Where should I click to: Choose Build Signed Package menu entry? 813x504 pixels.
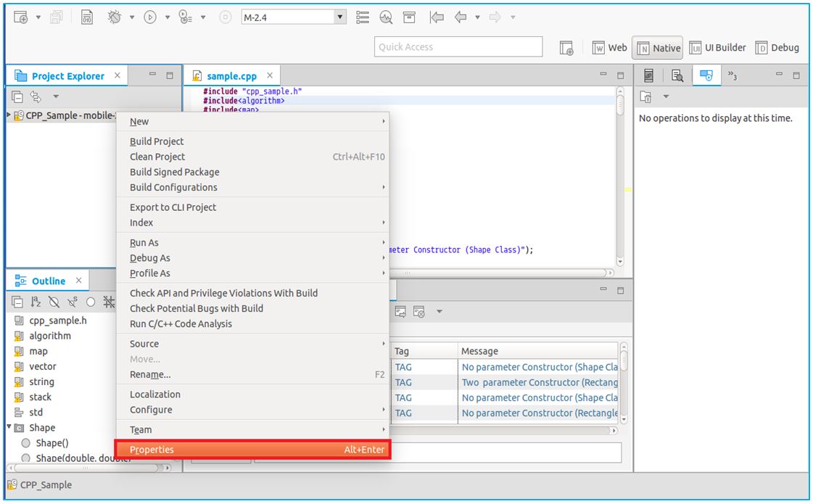point(174,172)
